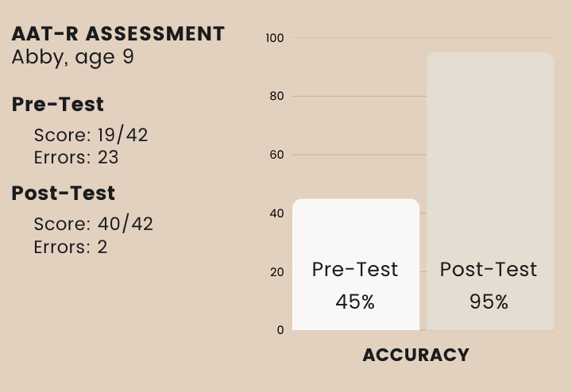Select the Score: 19/42 text

[x=91, y=135]
